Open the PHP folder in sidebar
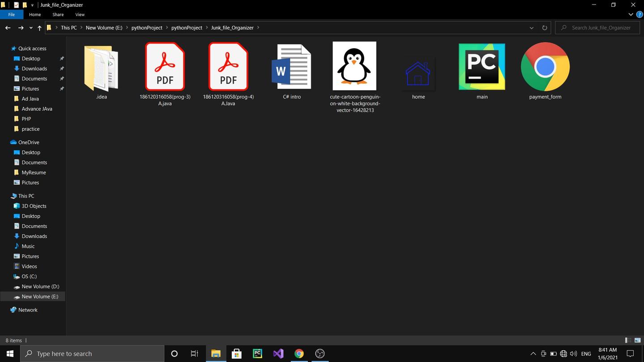Viewport: 644px width, 362px height. click(x=26, y=119)
